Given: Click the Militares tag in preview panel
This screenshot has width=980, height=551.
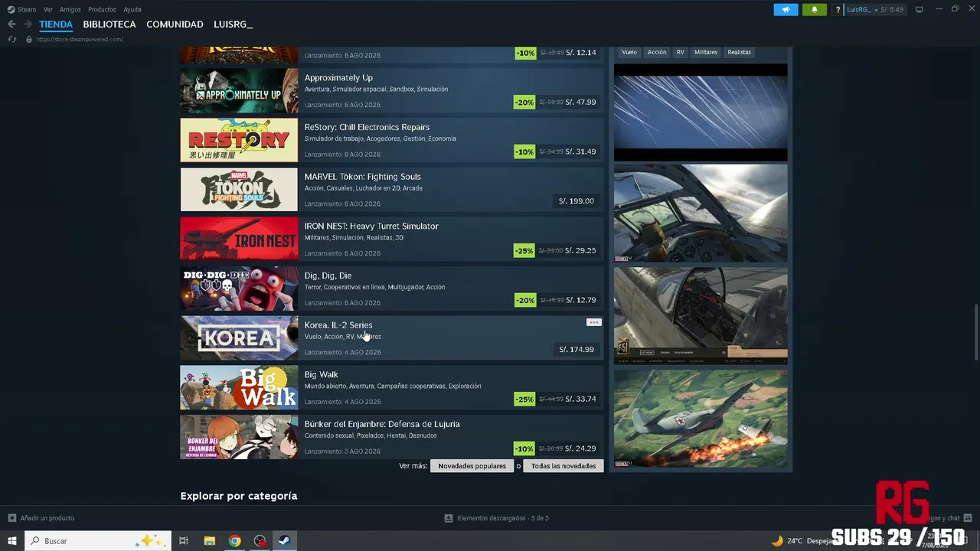Looking at the screenshot, I should coord(706,52).
